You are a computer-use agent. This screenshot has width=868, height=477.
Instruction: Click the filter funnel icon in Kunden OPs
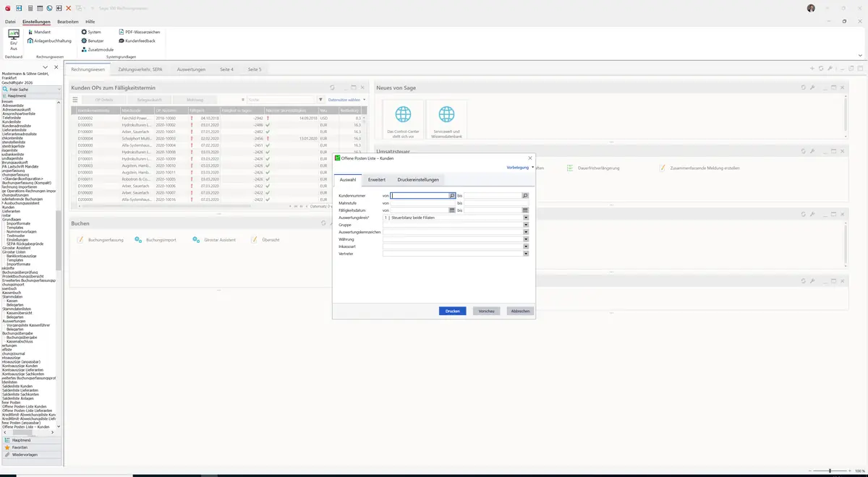321,100
